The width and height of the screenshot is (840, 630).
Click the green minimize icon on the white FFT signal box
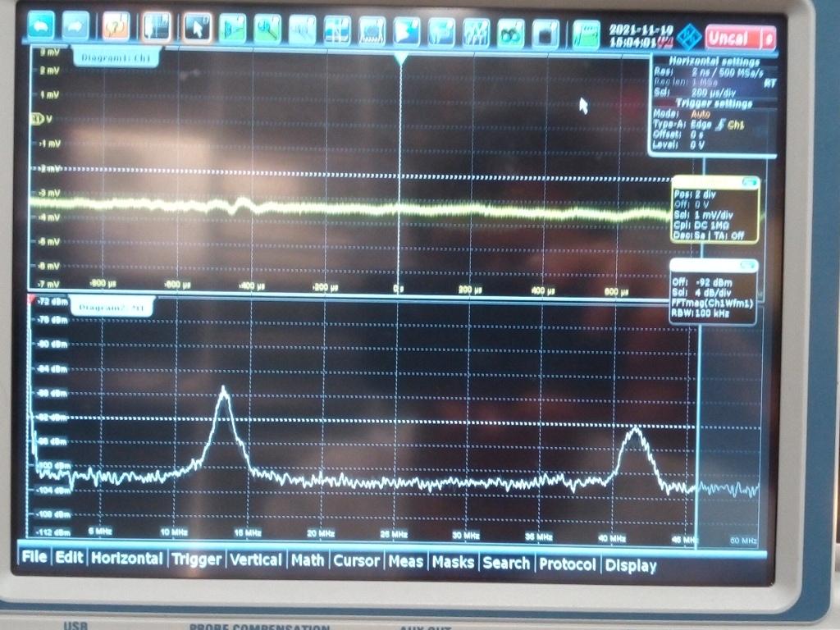click(748, 265)
